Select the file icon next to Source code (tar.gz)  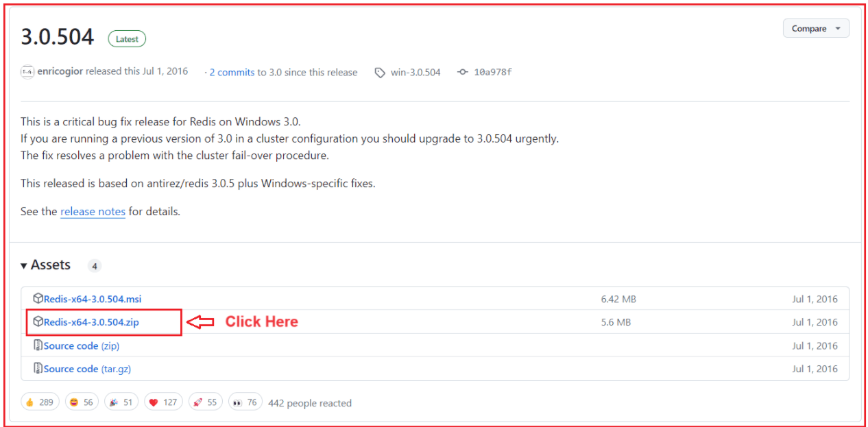pyautogui.click(x=38, y=368)
